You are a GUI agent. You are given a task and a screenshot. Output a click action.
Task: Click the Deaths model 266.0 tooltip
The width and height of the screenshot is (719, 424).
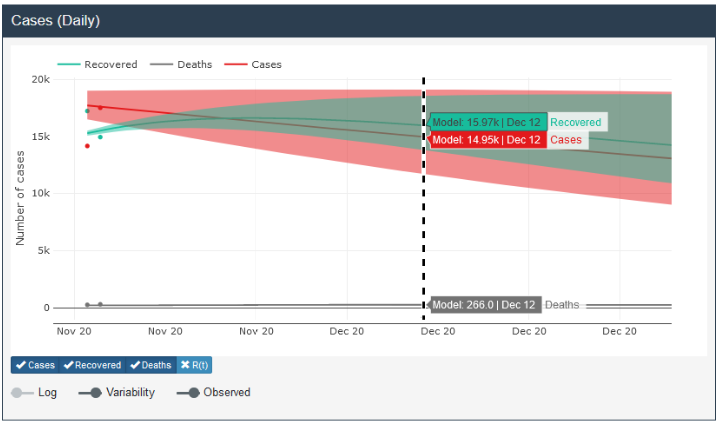coord(485,305)
